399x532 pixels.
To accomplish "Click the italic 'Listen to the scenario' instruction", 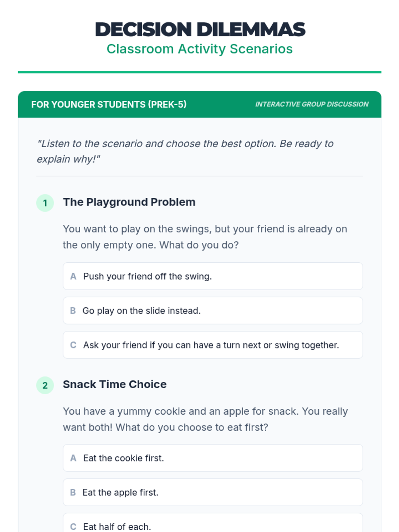I will pos(185,151).
